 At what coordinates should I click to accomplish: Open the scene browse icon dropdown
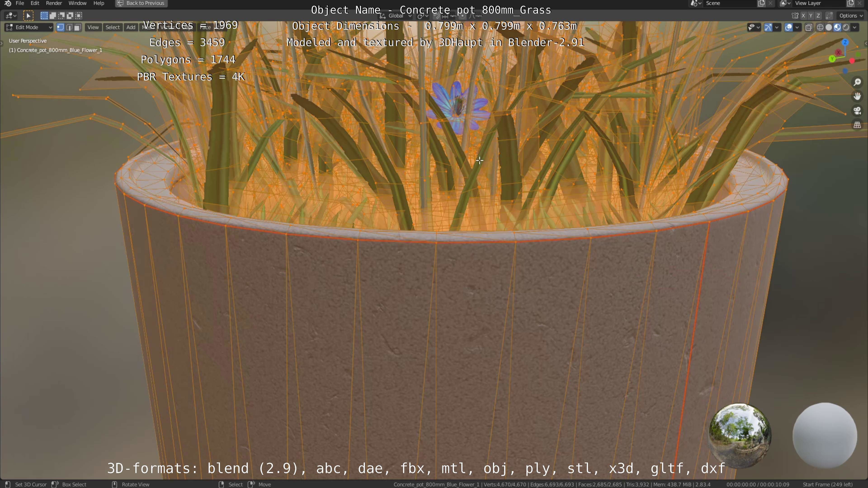[x=696, y=3]
